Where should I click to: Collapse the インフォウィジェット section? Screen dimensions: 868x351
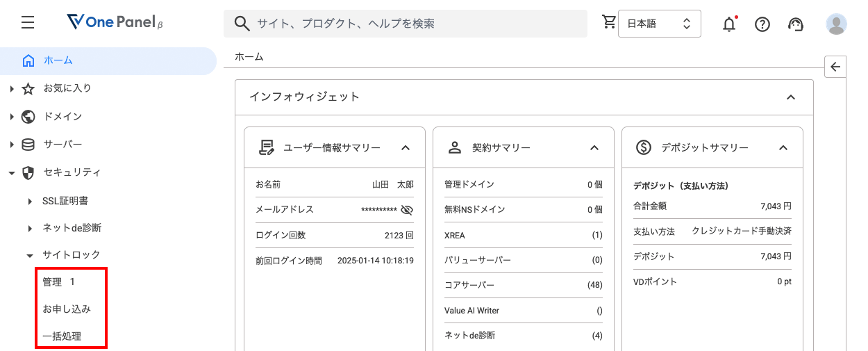(x=790, y=97)
